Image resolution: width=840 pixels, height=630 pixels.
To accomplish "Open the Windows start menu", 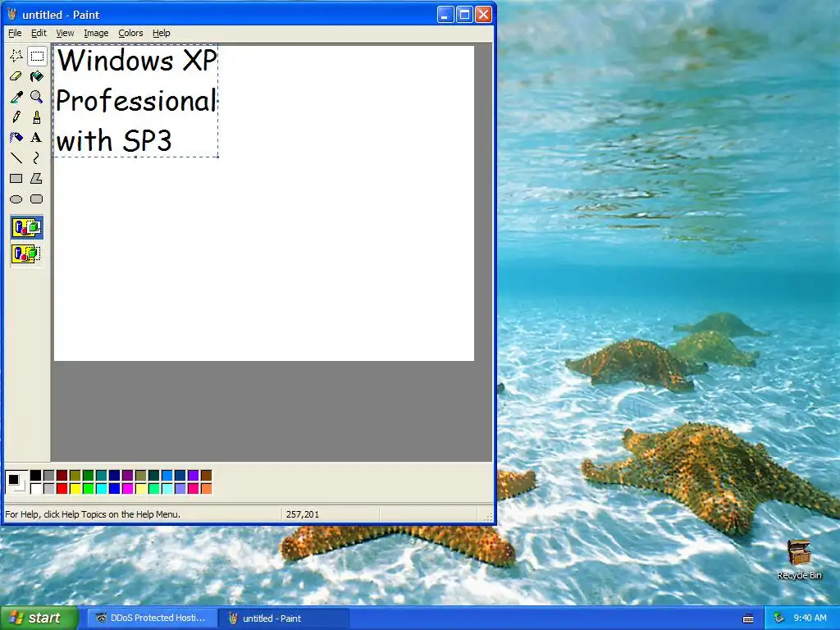I will [39, 618].
